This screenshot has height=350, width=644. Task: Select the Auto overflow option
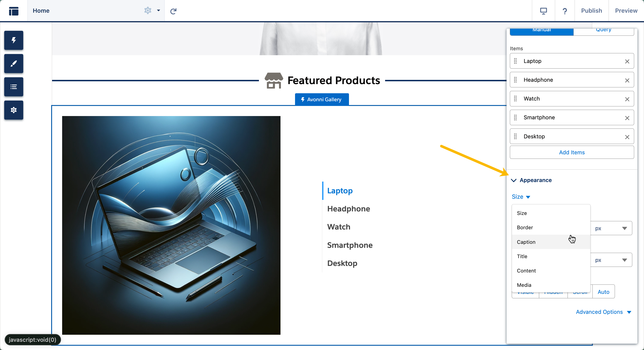click(x=603, y=292)
